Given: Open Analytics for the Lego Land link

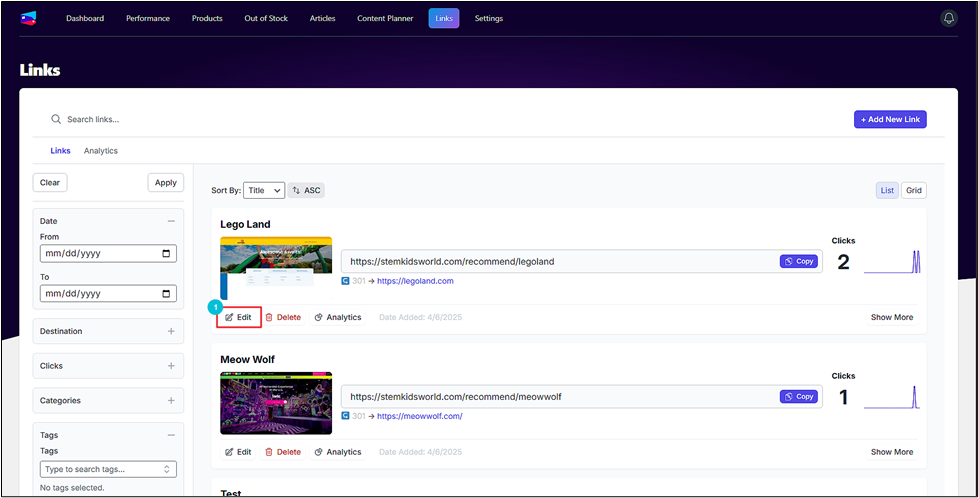Looking at the screenshot, I should (338, 317).
